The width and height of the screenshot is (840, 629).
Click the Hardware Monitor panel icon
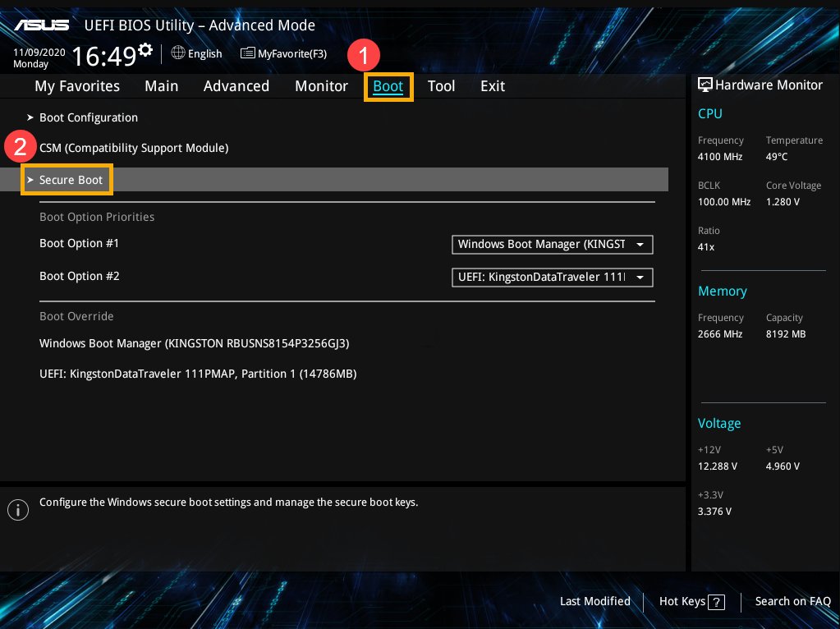tap(705, 85)
